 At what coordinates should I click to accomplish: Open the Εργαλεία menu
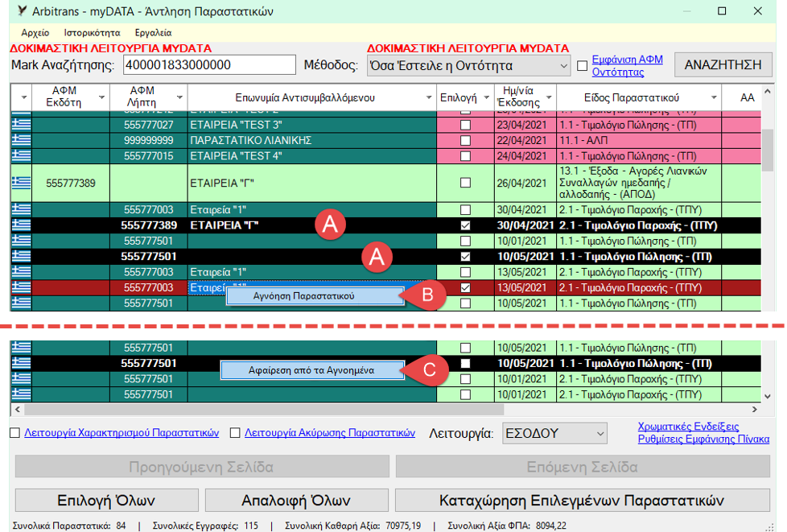pyautogui.click(x=153, y=33)
